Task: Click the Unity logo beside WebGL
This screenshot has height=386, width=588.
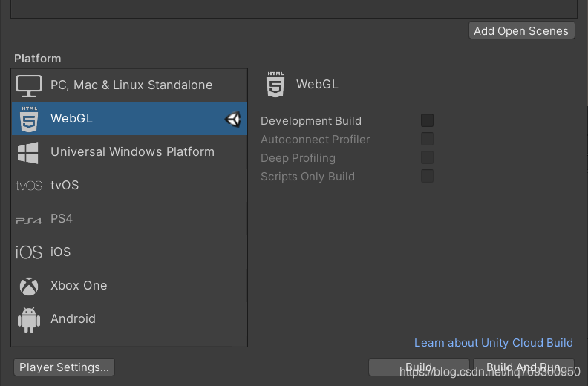Action: pyautogui.click(x=232, y=120)
